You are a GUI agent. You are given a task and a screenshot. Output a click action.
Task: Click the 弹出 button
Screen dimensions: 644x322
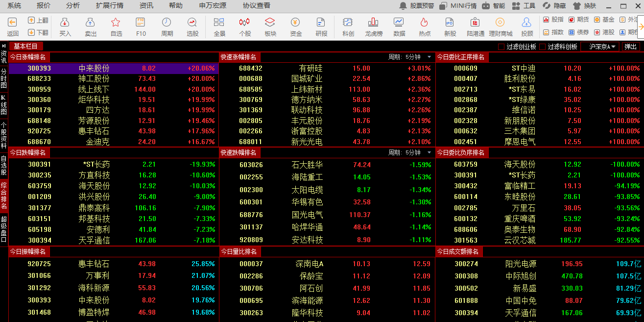coord(631,47)
